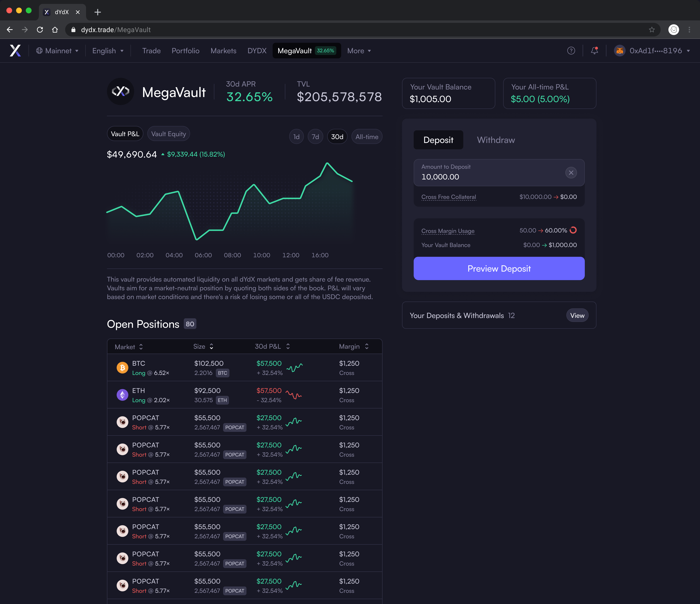Click the MegaVault round logo icon

[121, 92]
